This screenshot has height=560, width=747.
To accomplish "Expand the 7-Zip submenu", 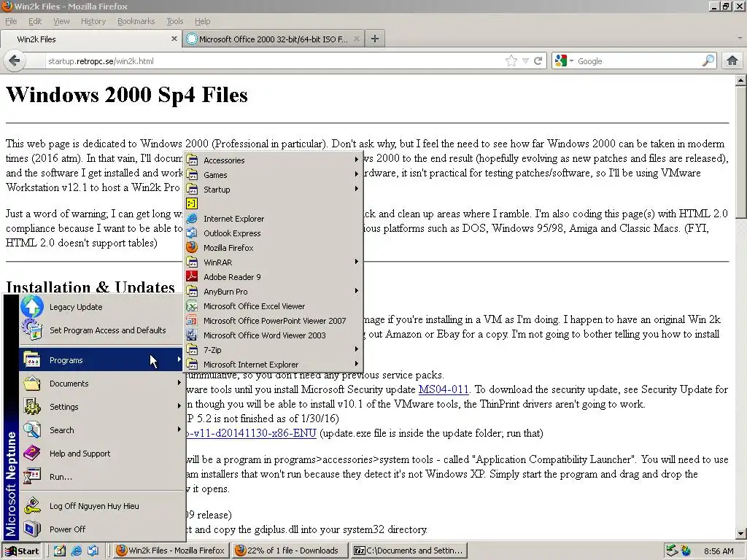I will (x=273, y=349).
